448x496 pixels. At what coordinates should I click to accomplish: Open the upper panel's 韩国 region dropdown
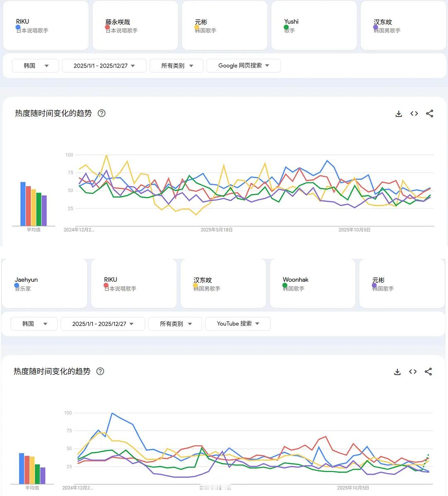35,66
